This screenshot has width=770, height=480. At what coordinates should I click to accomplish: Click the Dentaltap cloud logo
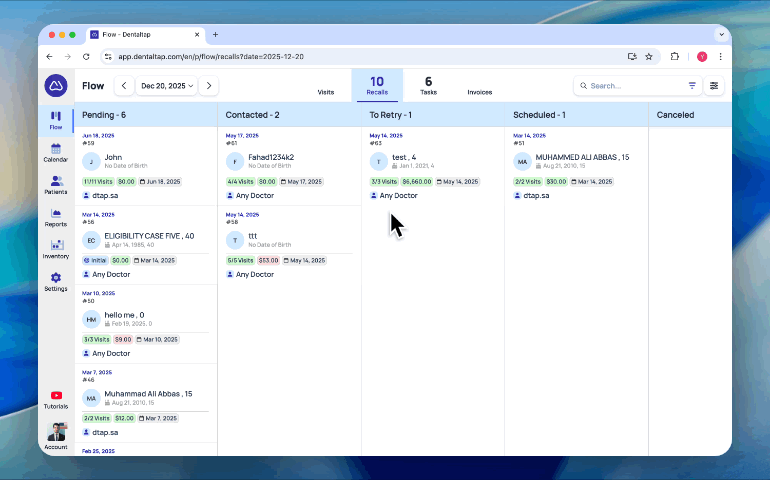[56, 86]
